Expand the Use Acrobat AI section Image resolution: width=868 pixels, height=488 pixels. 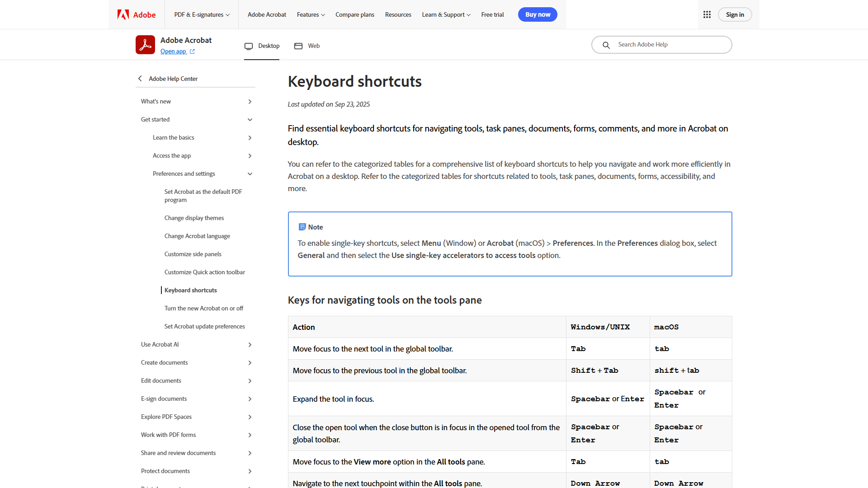pyautogui.click(x=250, y=344)
